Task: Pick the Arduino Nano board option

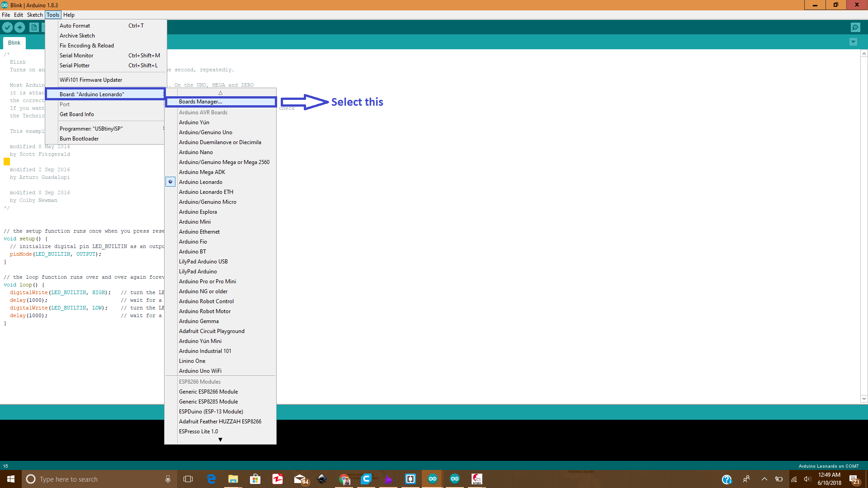Action: (196, 152)
